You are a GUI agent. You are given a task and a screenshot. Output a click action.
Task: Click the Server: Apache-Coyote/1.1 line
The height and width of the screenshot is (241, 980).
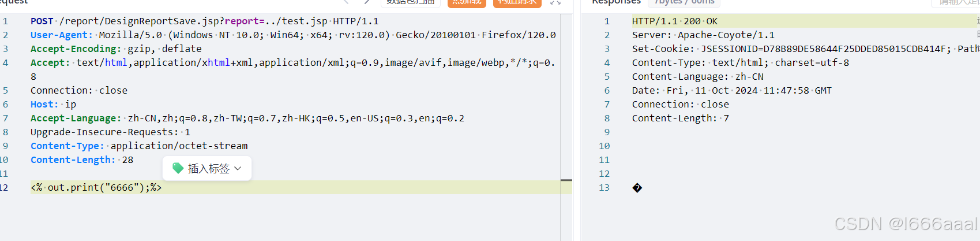click(703, 35)
